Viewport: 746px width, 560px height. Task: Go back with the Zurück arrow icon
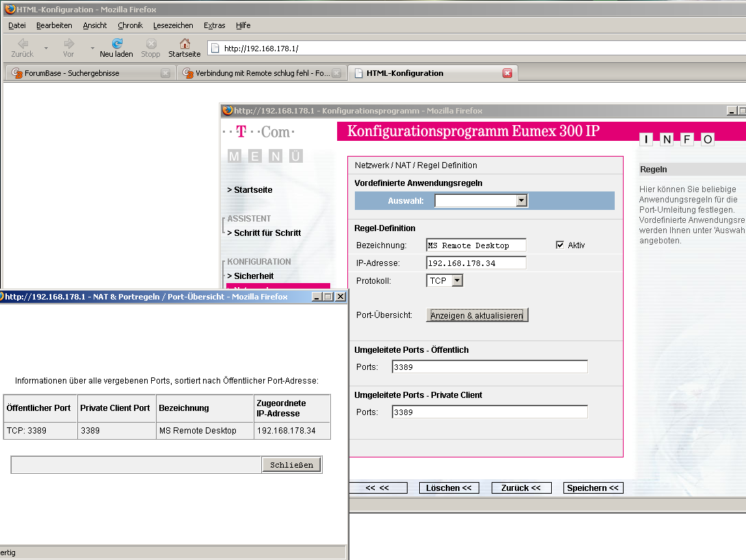point(23,44)
